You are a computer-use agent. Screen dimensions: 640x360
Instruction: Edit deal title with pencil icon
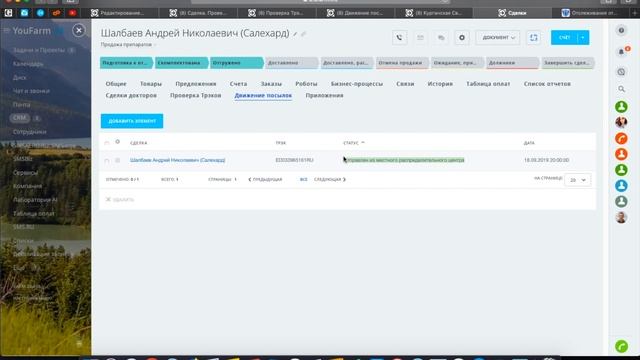295,34
